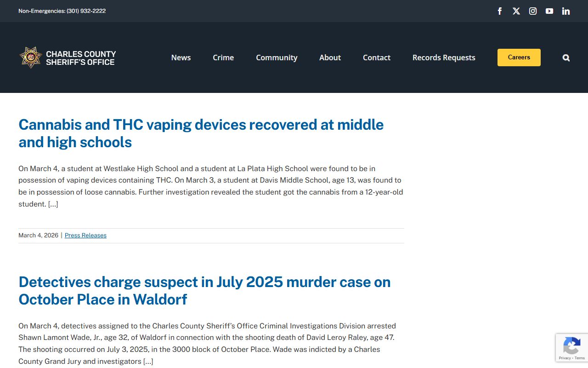588x368 pixels.
Task: Open the Instagram social icon
Action: 533,11
